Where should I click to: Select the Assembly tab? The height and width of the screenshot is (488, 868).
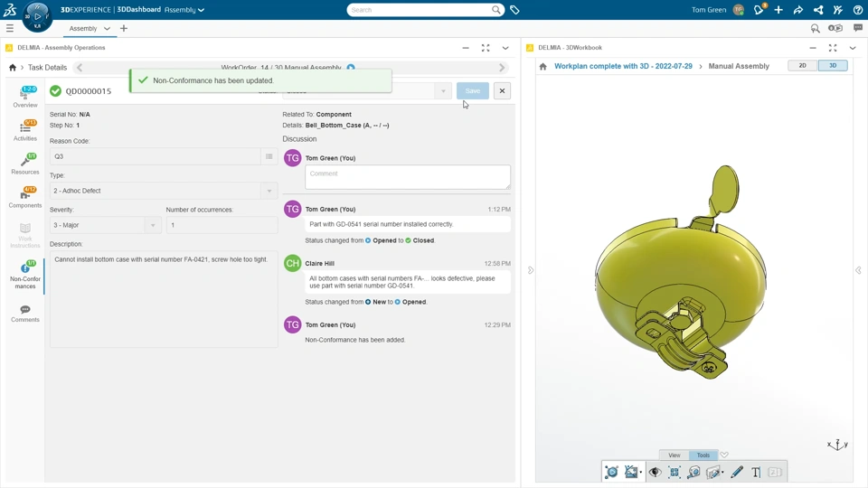pyautogui.click(x=83, y=28)
